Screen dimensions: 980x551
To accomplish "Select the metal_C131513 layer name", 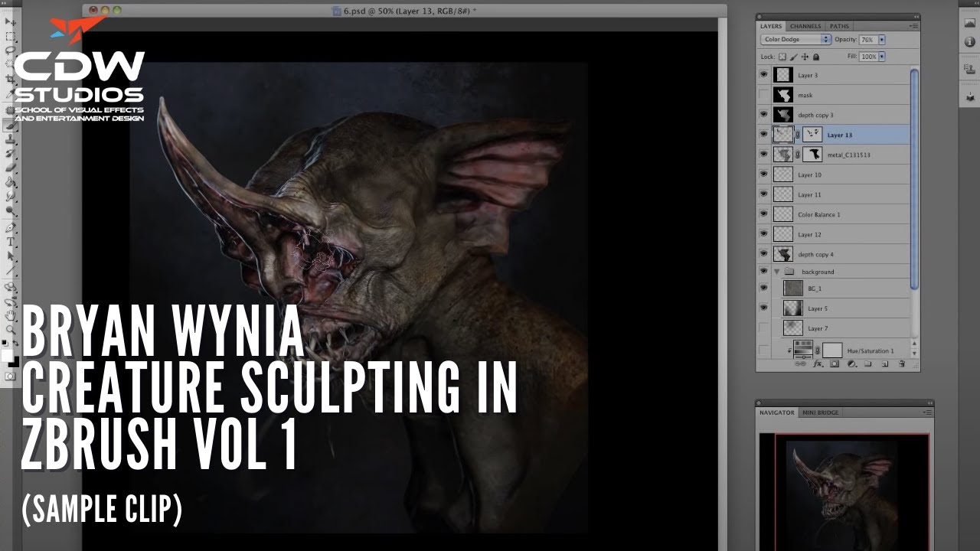I will tap(848, 155).
